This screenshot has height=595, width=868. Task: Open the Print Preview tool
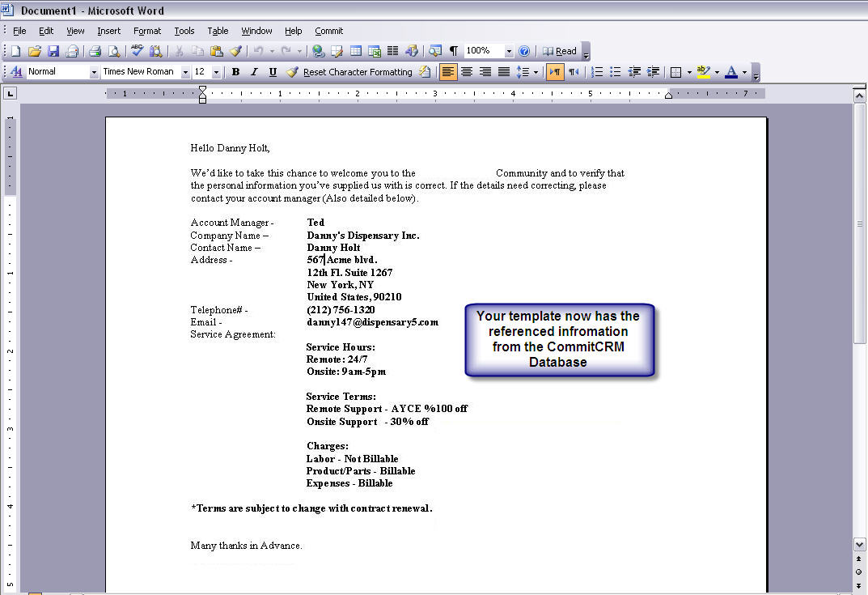(114, 51)
